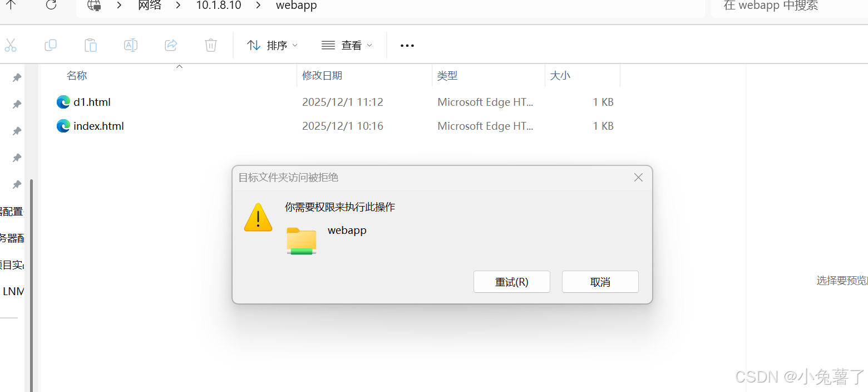Click 10.1.8.10 in the address breadcrumb
This screenshot has width=868, height=392.
219,6
